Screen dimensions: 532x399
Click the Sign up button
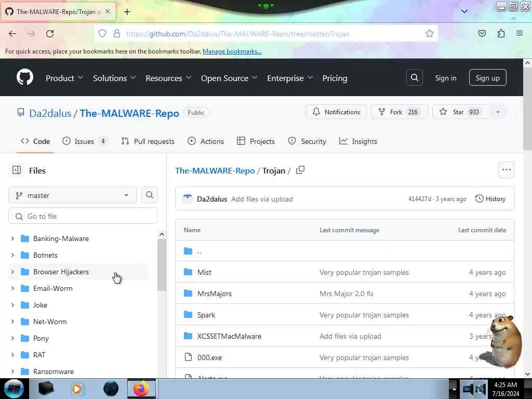coord(487,78)
